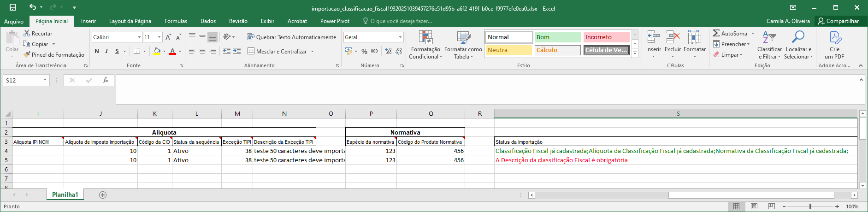The height and width of the screenshot is (212, 868).
Task: Apply percent style
Action: (364, 51)
